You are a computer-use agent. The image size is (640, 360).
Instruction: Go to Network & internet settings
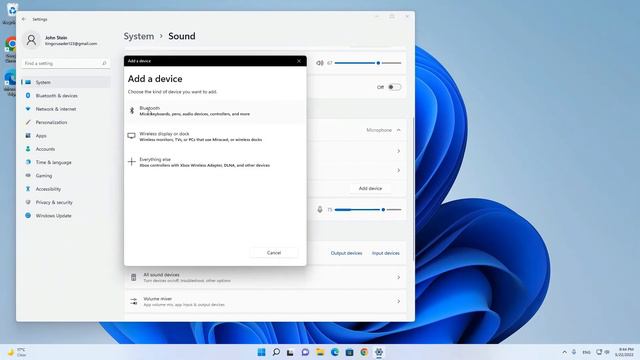66,109
